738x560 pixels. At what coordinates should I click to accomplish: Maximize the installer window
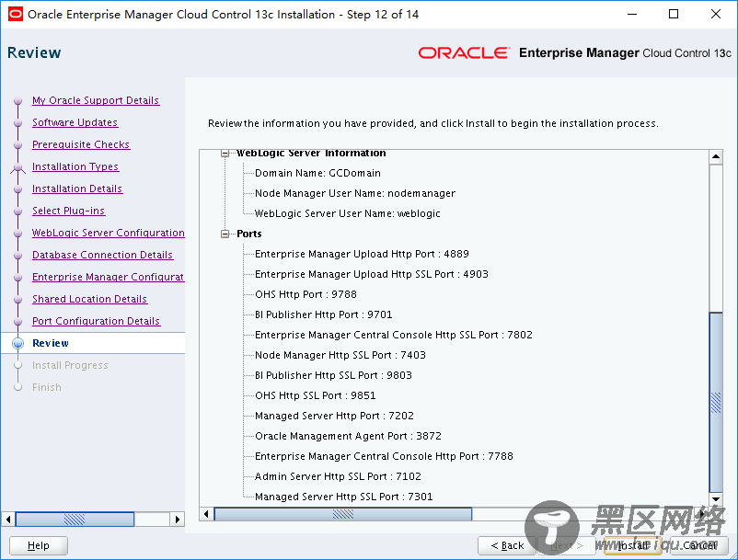click(x=674, y=14)
